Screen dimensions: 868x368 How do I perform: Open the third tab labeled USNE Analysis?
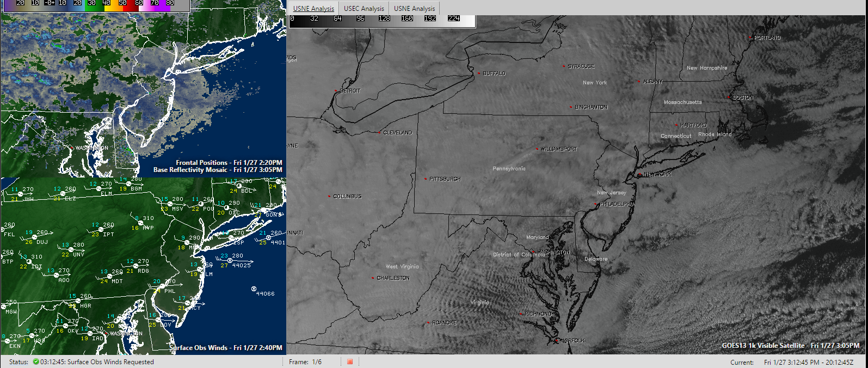point(414,8)
